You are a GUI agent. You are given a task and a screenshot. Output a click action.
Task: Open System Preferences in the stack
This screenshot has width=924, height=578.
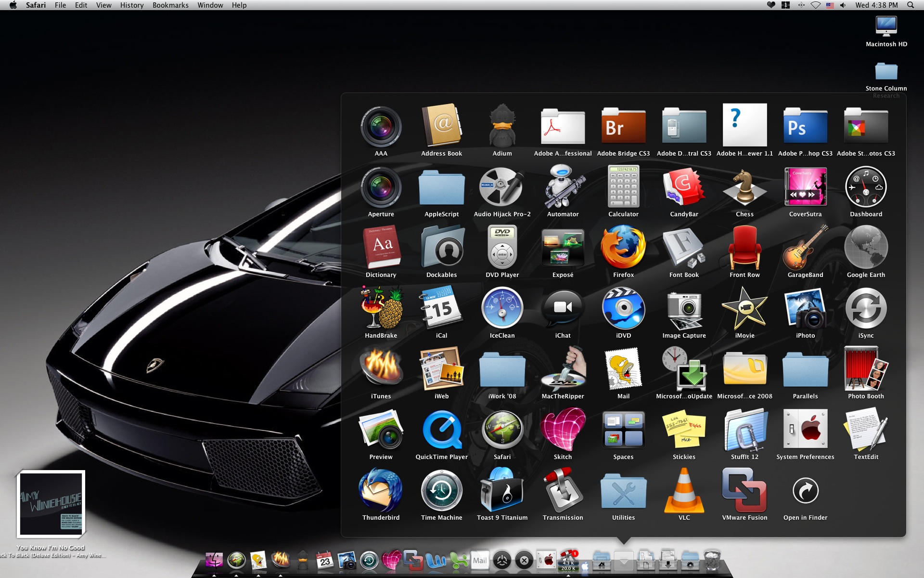(805, 430)
